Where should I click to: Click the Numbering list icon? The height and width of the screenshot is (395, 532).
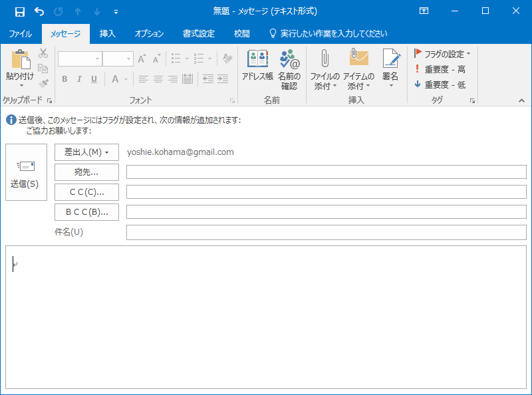click(199, 59)
